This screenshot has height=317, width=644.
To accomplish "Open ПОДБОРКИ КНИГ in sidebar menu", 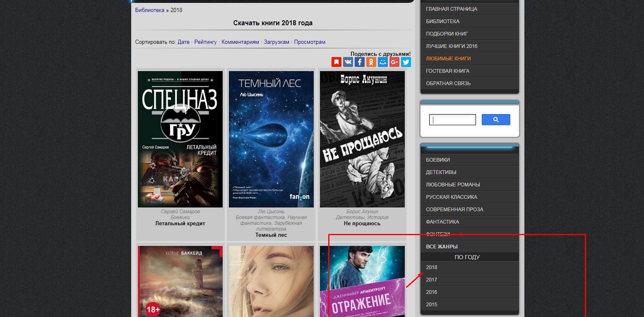I will [x=447, y=34].
